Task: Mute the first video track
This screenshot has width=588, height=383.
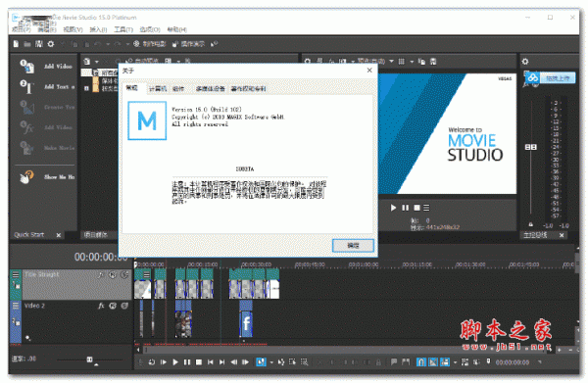Action: 113,275
